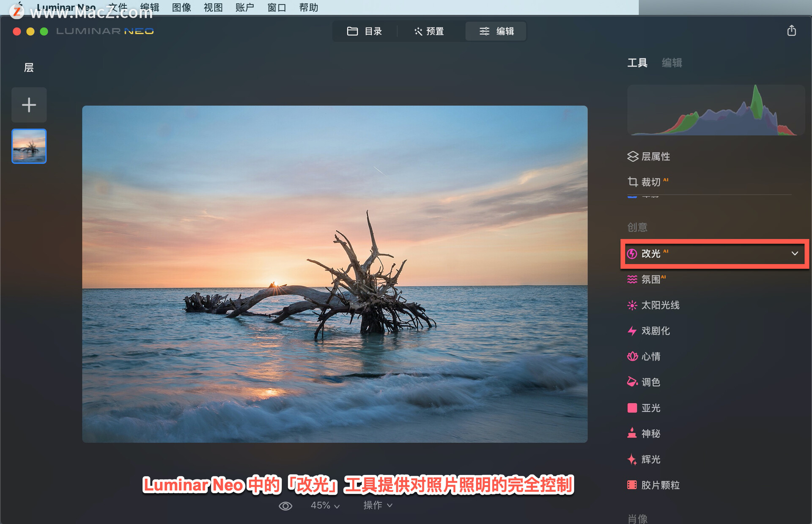Open the 戏剧化 tool label
Image resolution: width=812 pixels, height=524 pixels.
coord(656,331)
